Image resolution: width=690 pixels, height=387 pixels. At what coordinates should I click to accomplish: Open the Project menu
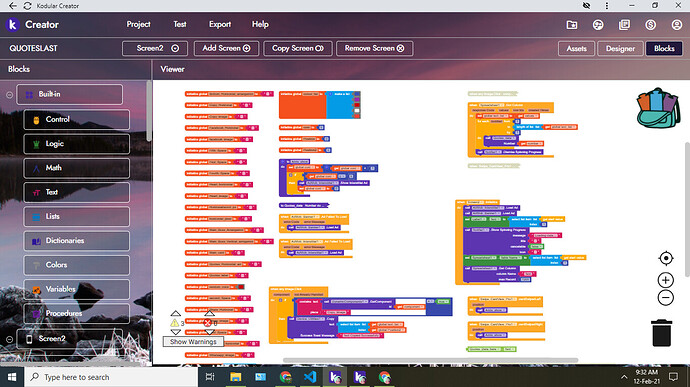pos(138,24)
